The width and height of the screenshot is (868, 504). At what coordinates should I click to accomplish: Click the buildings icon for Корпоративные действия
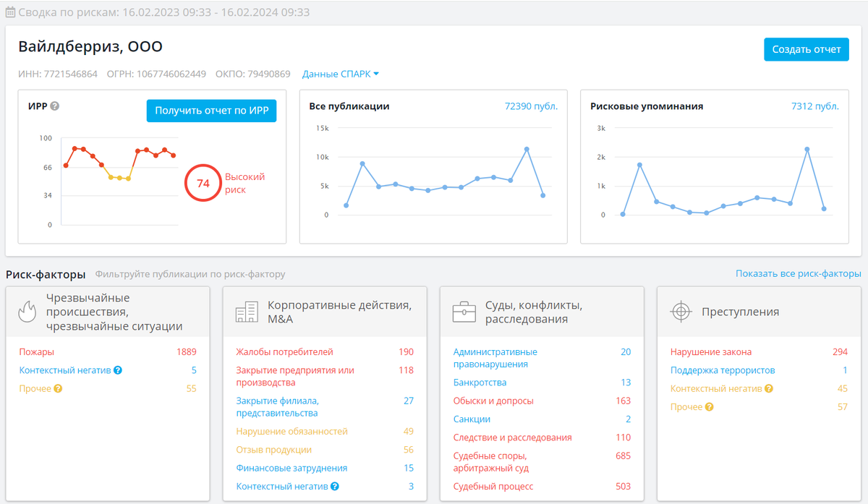coord(246,312)
